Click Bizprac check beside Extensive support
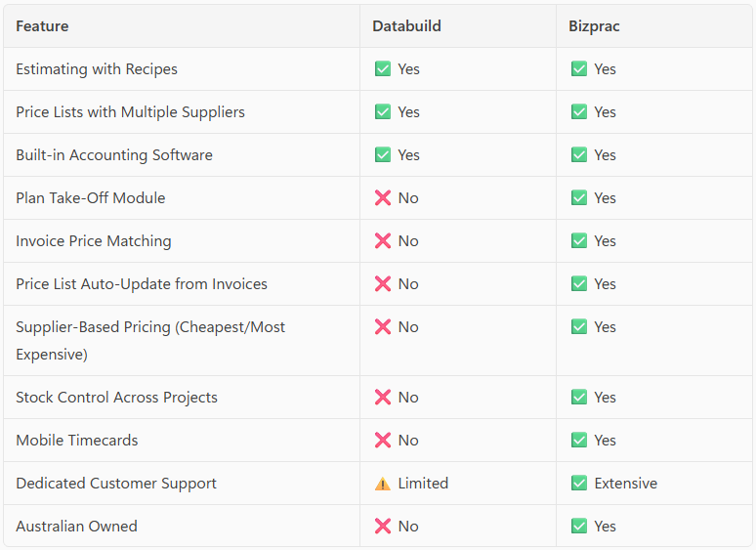The width and height of the screenshot is (756, 550). (x=579, y=483)
